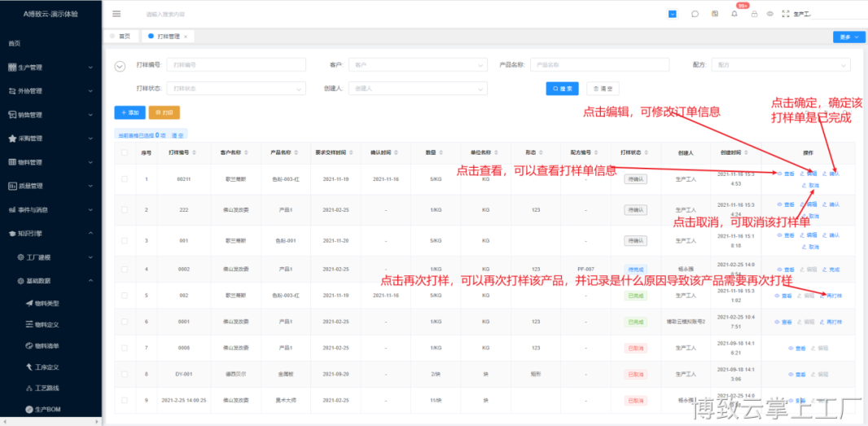
Task: Toggle the select-all checkbox in table header
Action: [125, 152]
